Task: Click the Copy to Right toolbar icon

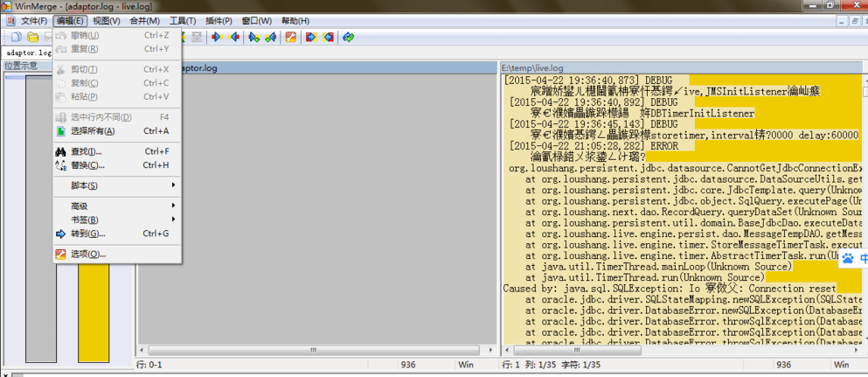Action: coord(217,37)
